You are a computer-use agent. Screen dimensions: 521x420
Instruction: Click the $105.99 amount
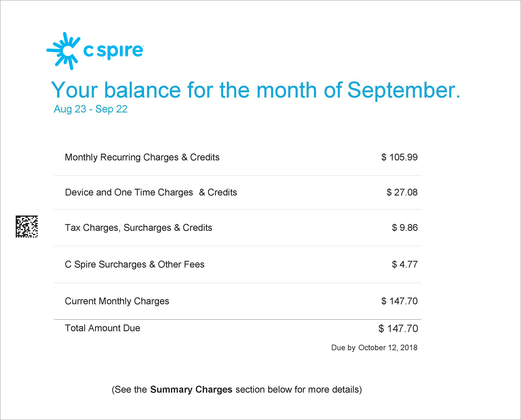pyautogui.click(x=399, y=157)
